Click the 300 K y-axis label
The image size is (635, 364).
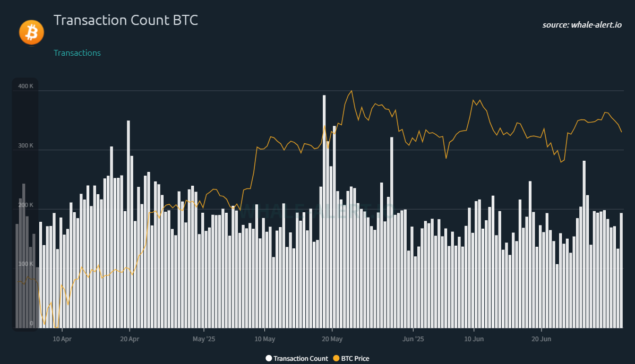25,146
